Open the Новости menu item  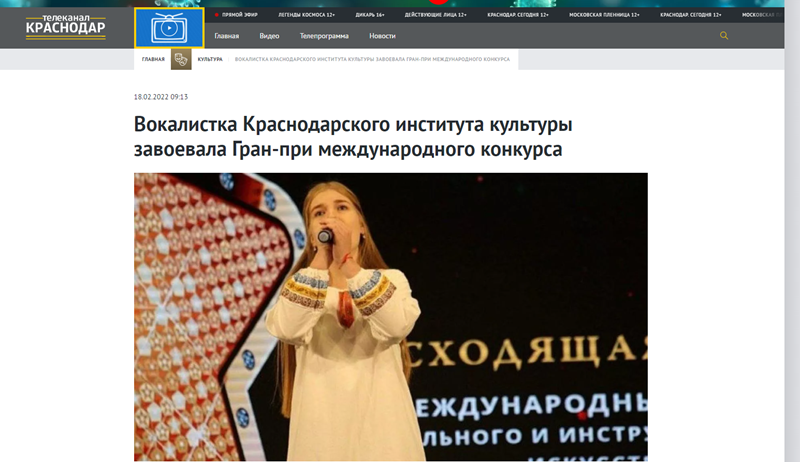[x=382, y=36]
